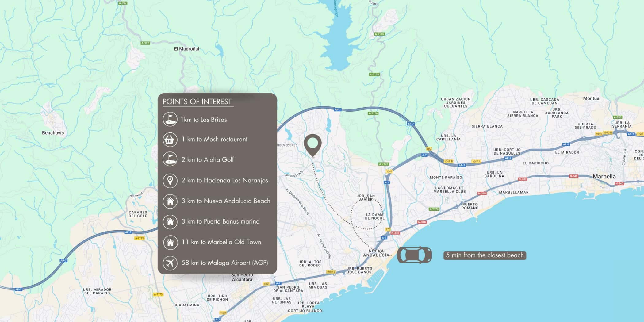Select the house icon for Puerto Banus marina
Screen dimensions: 644x322
click(x=170, y=221)
